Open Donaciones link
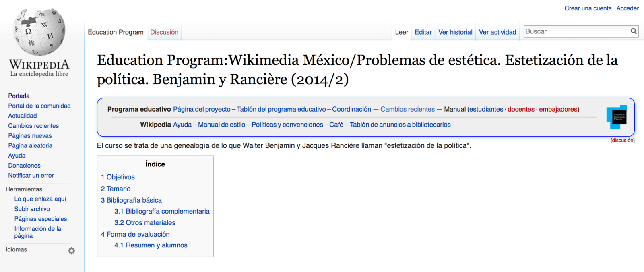Screen dimensions: 644x272 tap(24, 166)
